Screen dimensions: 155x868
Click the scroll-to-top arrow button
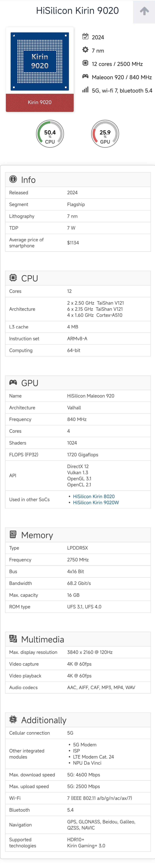point(144,11)
